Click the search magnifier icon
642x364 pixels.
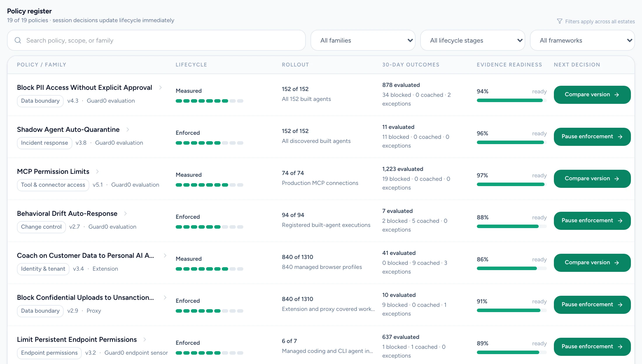point(18,40)
